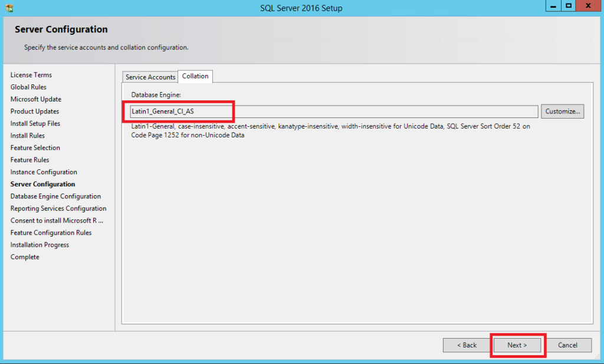Switch to the Service Accounts tab
Viewport: 604px width, 364px height.
pos(150,77)
